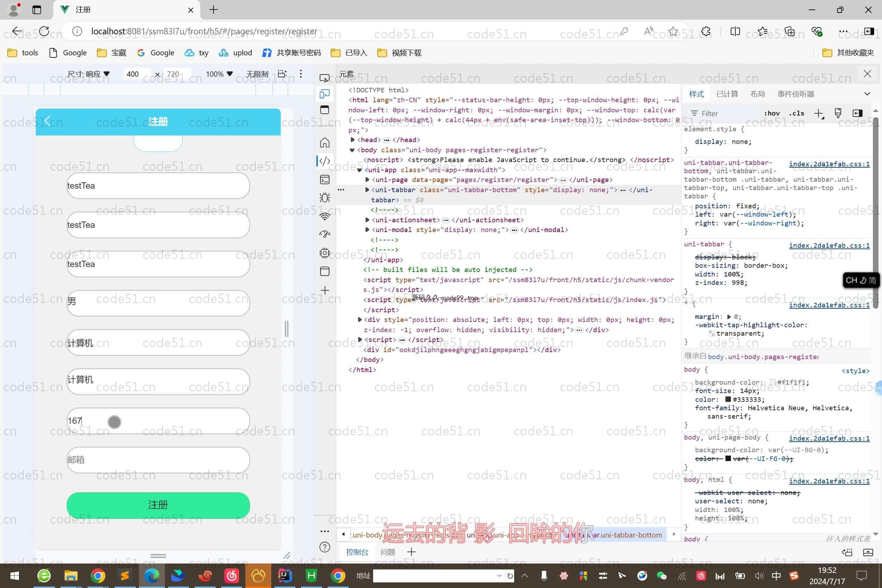Open the Console icon in DevTools sidebar
This screenshot has height=588, width=882.
tap(325, 180)
